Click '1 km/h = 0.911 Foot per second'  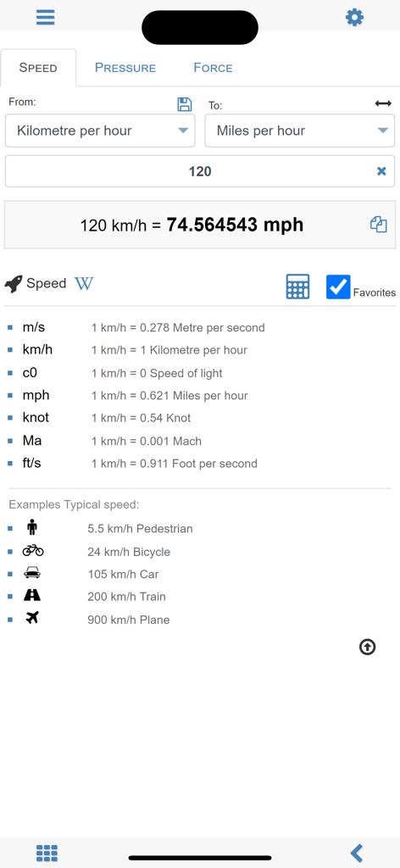pos(175,464)
